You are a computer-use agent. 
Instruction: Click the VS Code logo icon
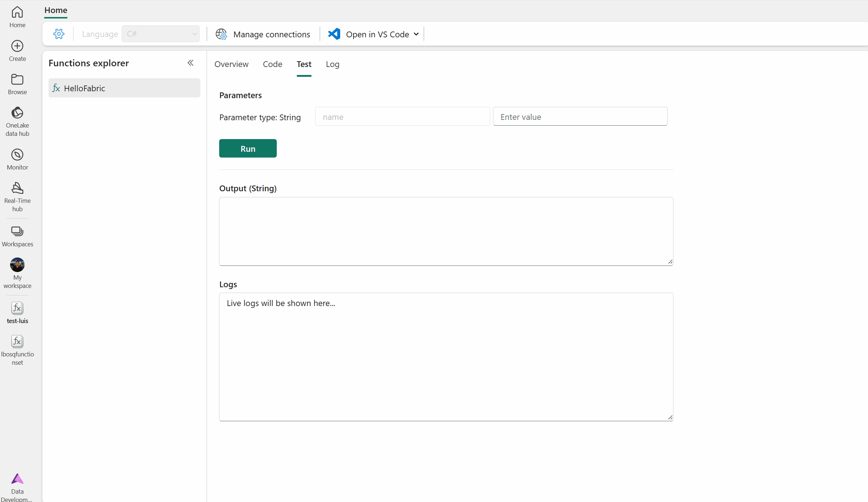coord(334,34)
